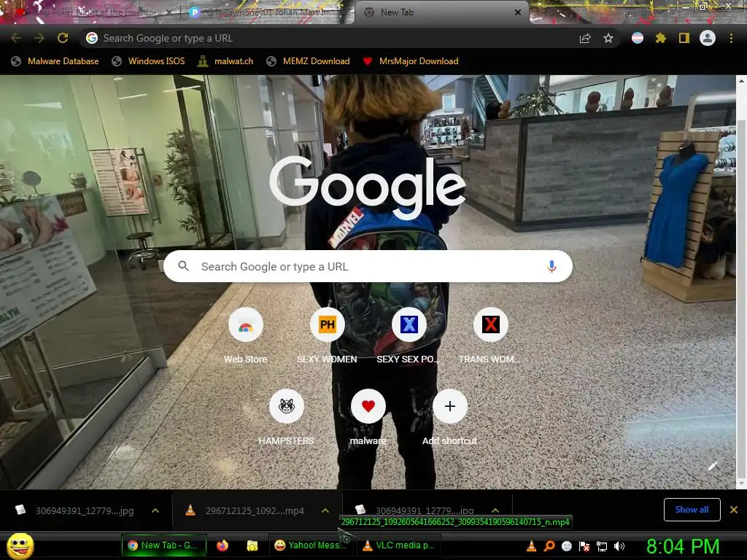
Task: Click the vertical scrollbar of the page
Action: point(741,298)
